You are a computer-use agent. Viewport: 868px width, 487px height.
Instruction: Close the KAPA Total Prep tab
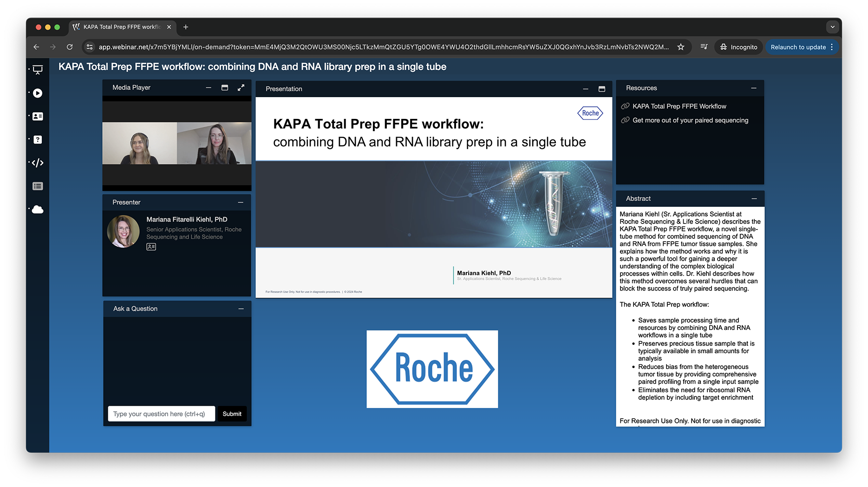pyautogui.click(x=169, y=27)
